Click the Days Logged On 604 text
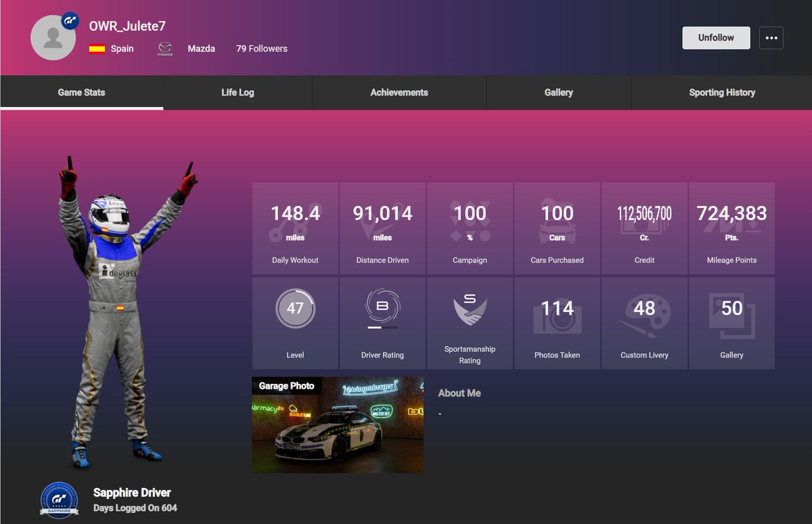The height and width of the screenshot is (524, 812). 135,508
